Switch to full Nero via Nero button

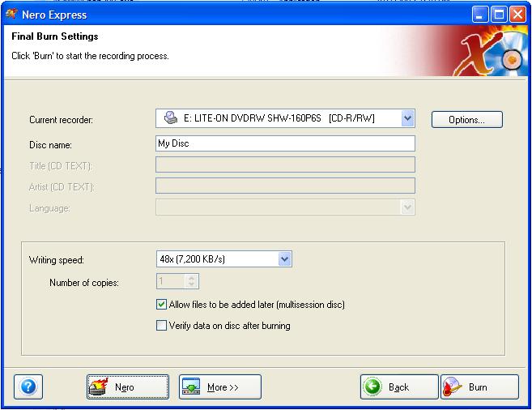point(128,387)
